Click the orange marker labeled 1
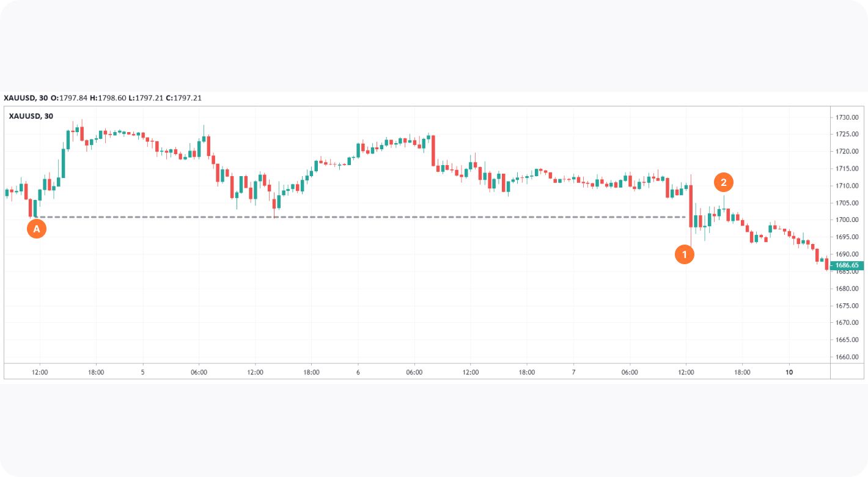This screenshot has width=868, height=477. coord(684,254)
